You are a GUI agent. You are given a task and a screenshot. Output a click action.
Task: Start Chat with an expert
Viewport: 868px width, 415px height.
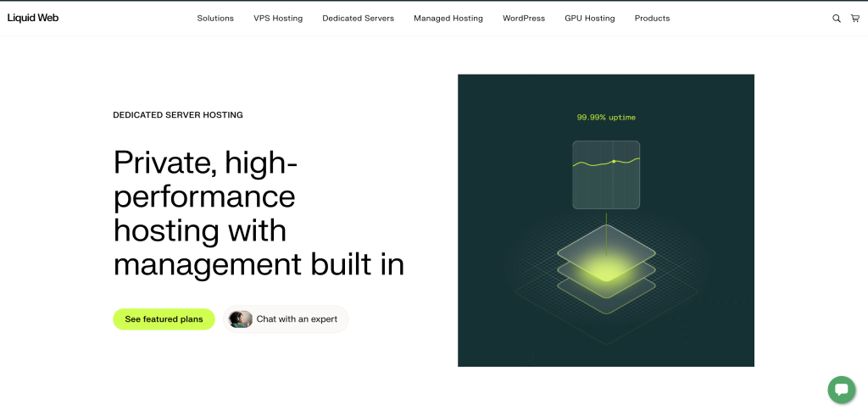[x=297, y=319]
